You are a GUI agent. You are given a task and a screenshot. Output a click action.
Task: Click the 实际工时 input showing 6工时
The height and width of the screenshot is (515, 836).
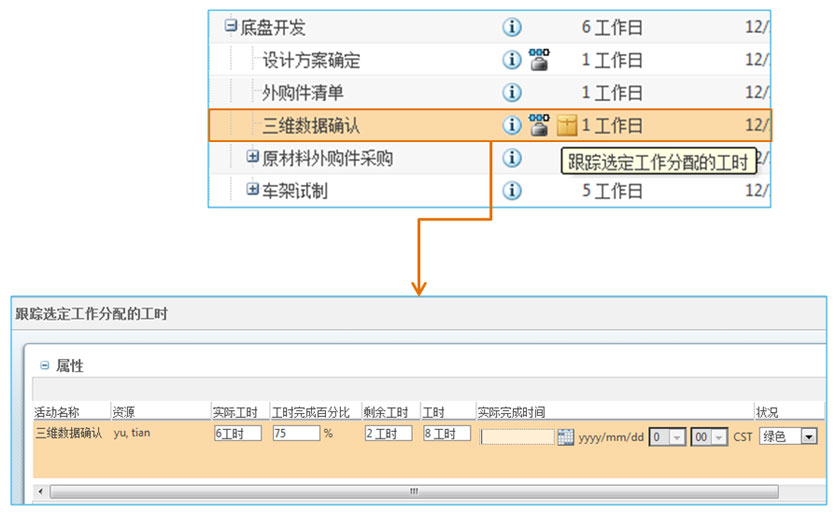point(238,433)
